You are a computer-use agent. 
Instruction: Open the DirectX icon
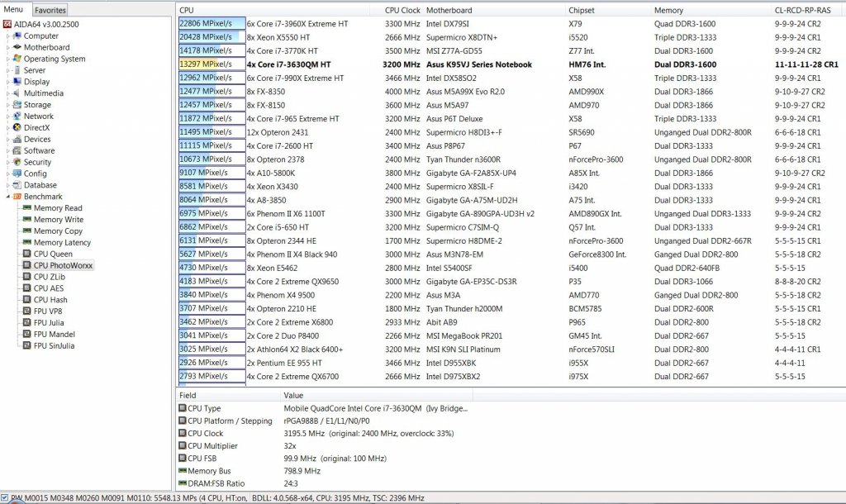17,127
